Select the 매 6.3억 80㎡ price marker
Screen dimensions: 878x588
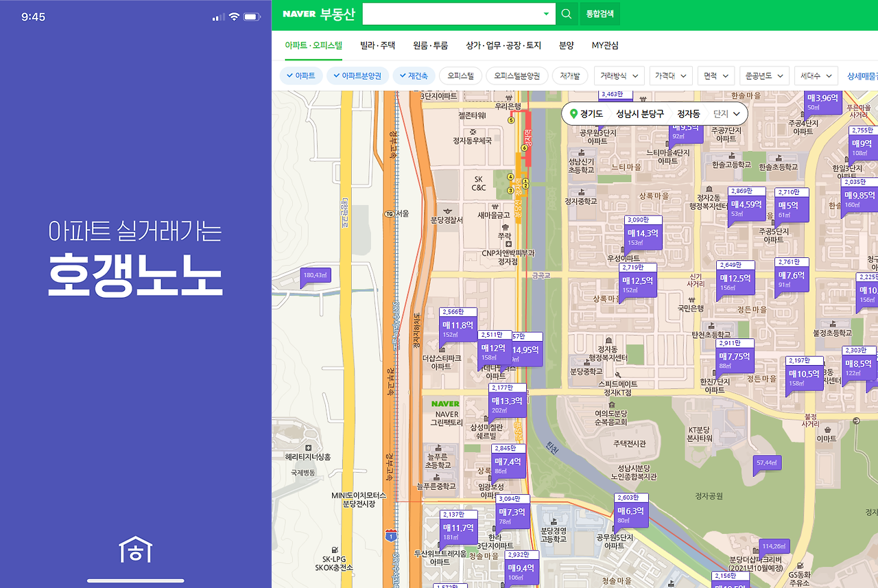click(x=630, y=511)
